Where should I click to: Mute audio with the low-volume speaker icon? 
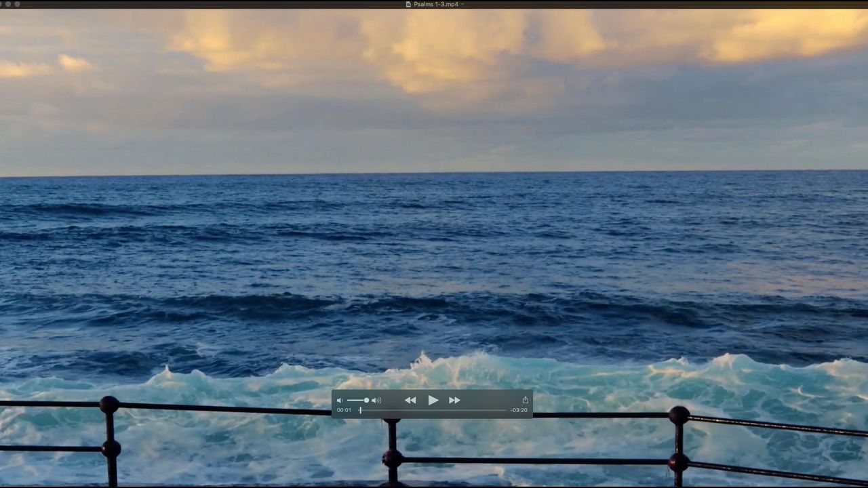point(340,401)
